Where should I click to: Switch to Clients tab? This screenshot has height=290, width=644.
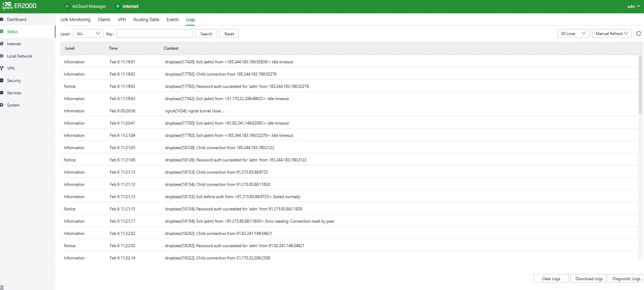pos(104,20)
